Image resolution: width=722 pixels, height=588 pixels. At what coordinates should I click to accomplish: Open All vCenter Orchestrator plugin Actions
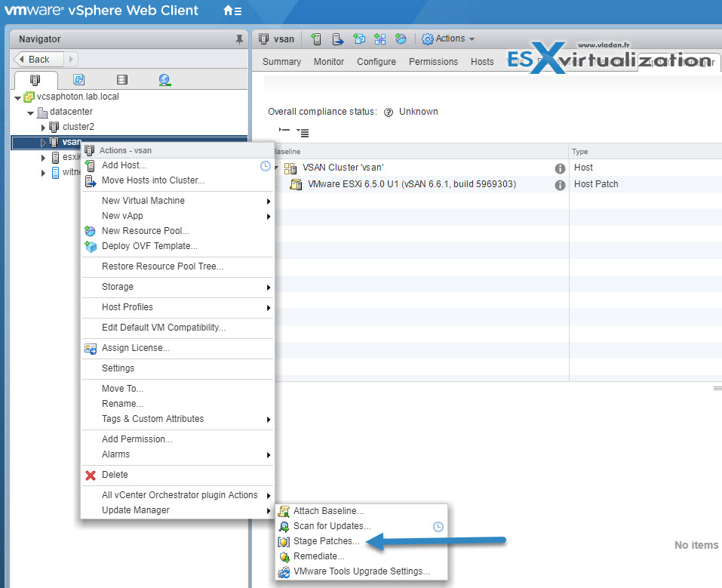pyautogui.click(x=178, y=495)
